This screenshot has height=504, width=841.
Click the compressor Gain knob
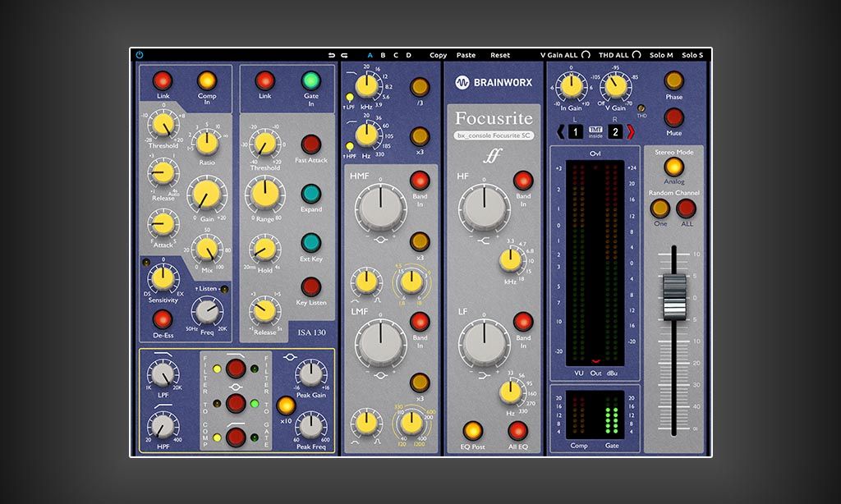[x=206, y=195]
